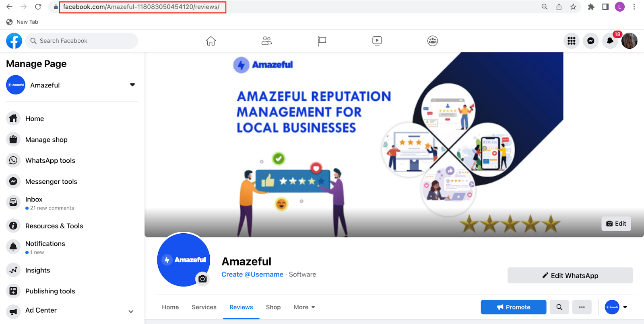644x324 pixels.
Task: Click the Search Facebook field
Action: pos(82,41)
